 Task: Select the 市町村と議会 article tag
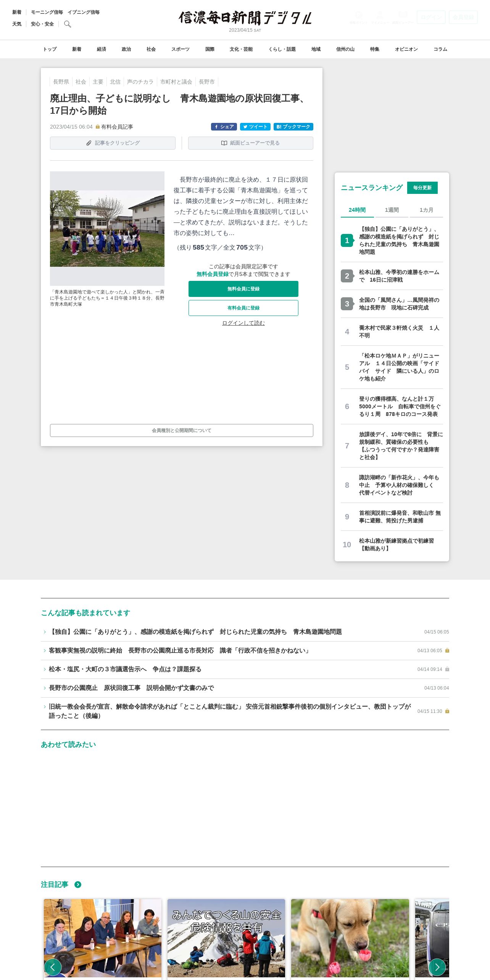click(x=176, y=82)
